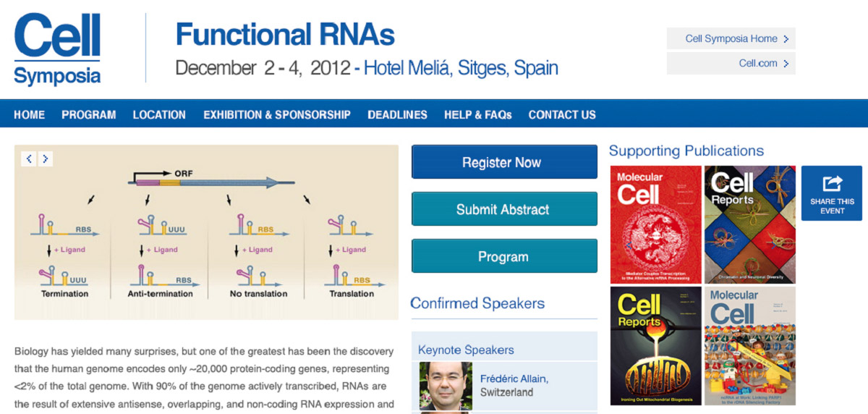Go to the LOCATION page

[159, 114]
